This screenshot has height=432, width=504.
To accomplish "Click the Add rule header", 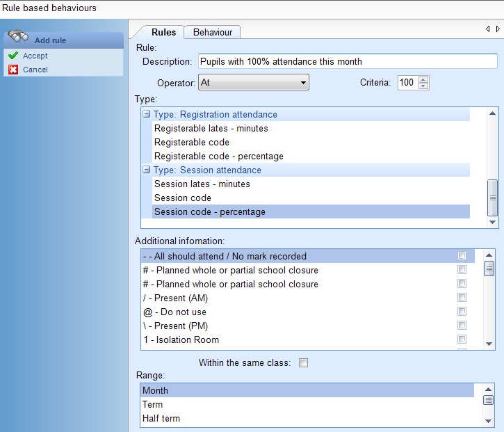I will (63, 40).
